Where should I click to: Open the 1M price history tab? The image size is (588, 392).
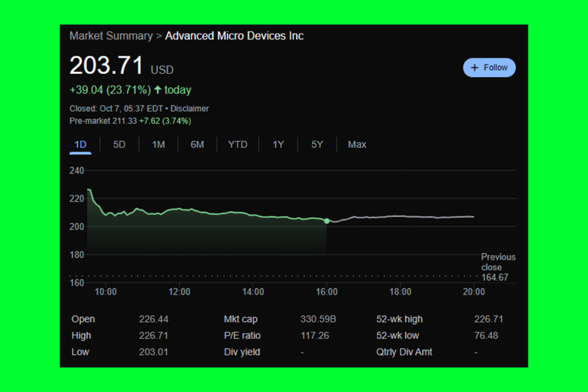tap(158, 145)
